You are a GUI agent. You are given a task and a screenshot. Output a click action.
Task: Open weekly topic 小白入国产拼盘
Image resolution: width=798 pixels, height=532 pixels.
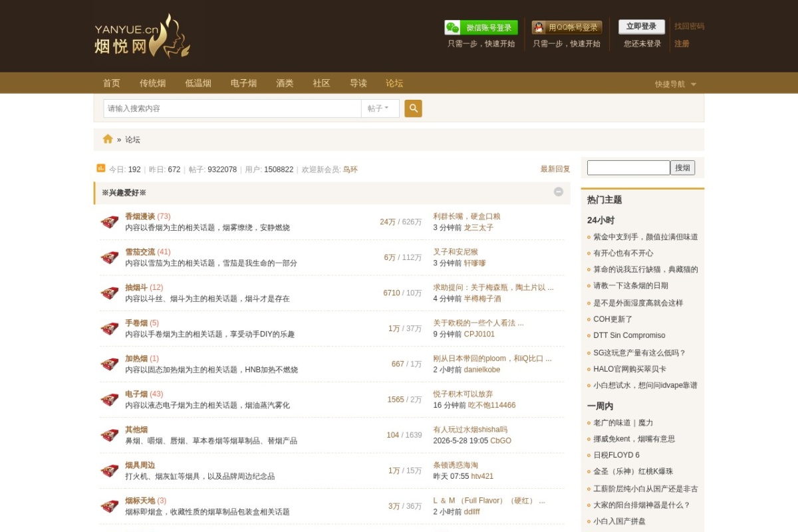click(x=619, y=521)
